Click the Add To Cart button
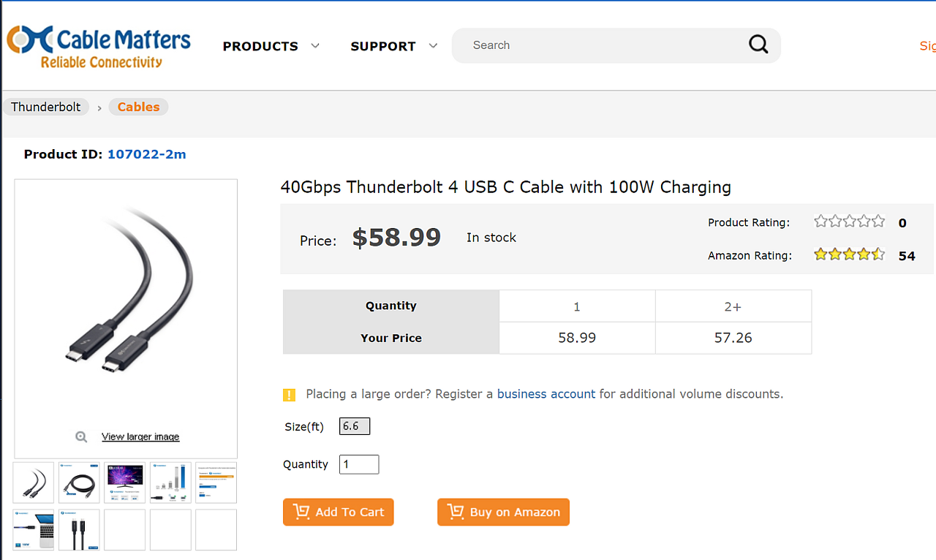936x560 pixels. (338, 512)
